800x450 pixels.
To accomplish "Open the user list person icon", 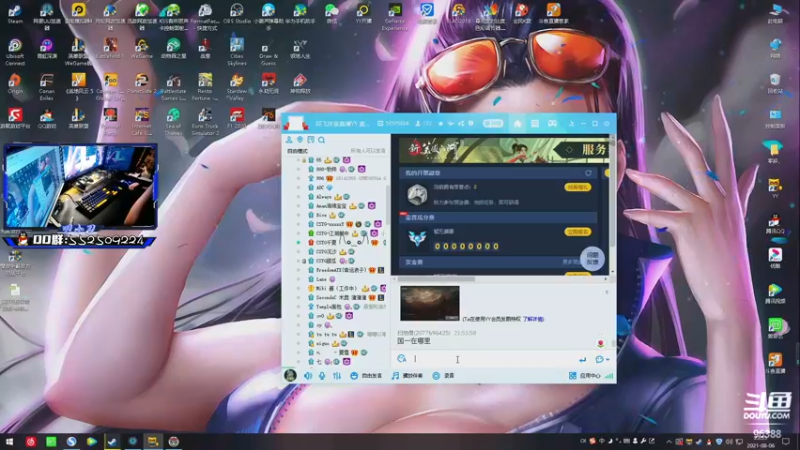I will pyautogui.click(x=289, y=140).
